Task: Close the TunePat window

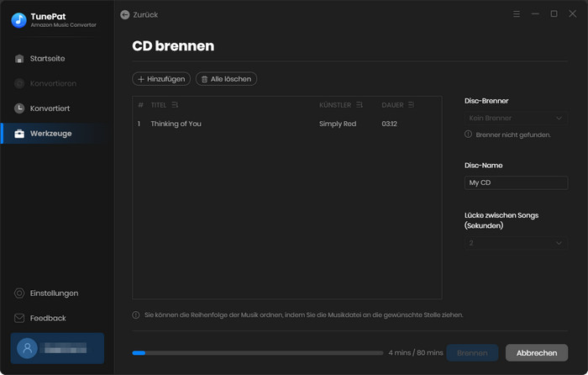Action: click(573, 14)
